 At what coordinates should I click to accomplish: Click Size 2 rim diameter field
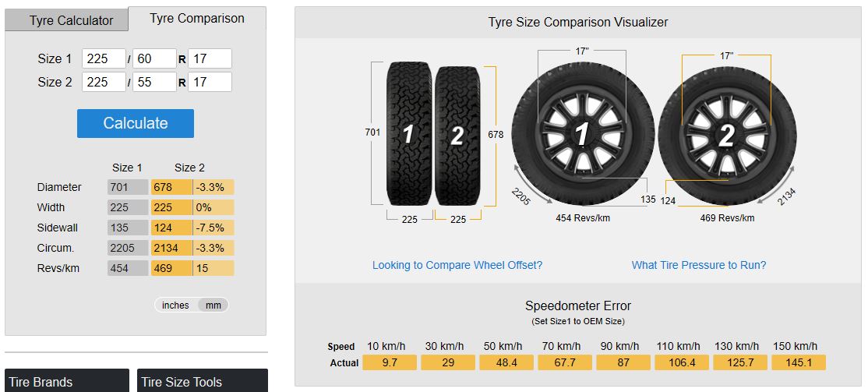(x=210, y=82)
